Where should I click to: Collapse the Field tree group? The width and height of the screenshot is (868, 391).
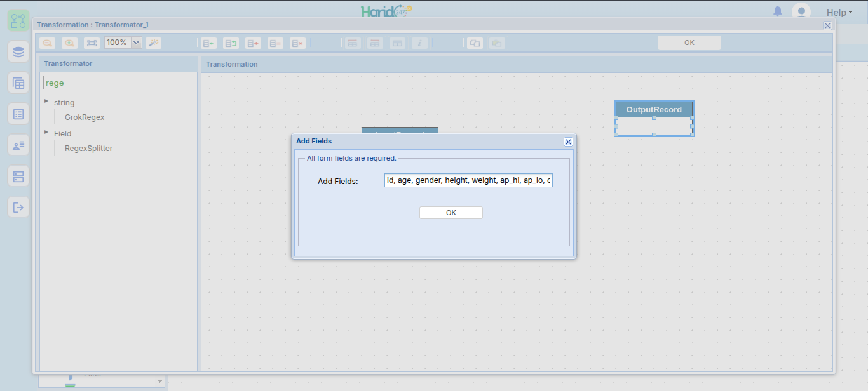46,132
